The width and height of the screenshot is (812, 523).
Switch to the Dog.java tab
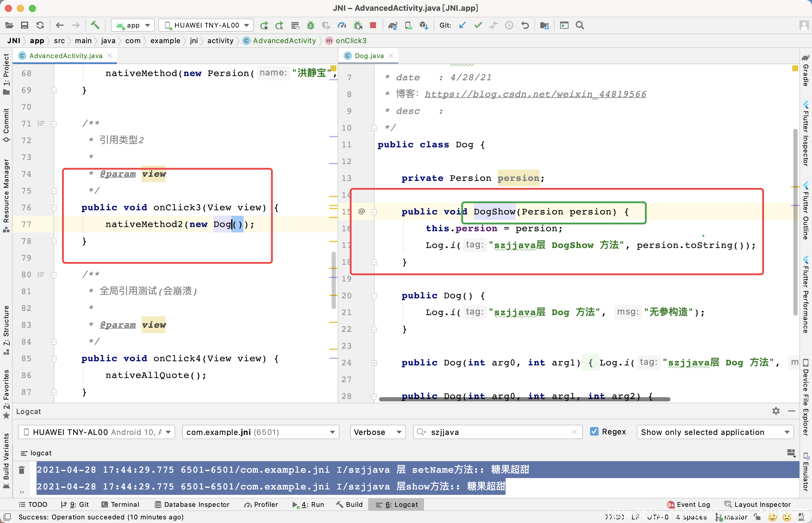pyautogui.click(x=367, y=55)
